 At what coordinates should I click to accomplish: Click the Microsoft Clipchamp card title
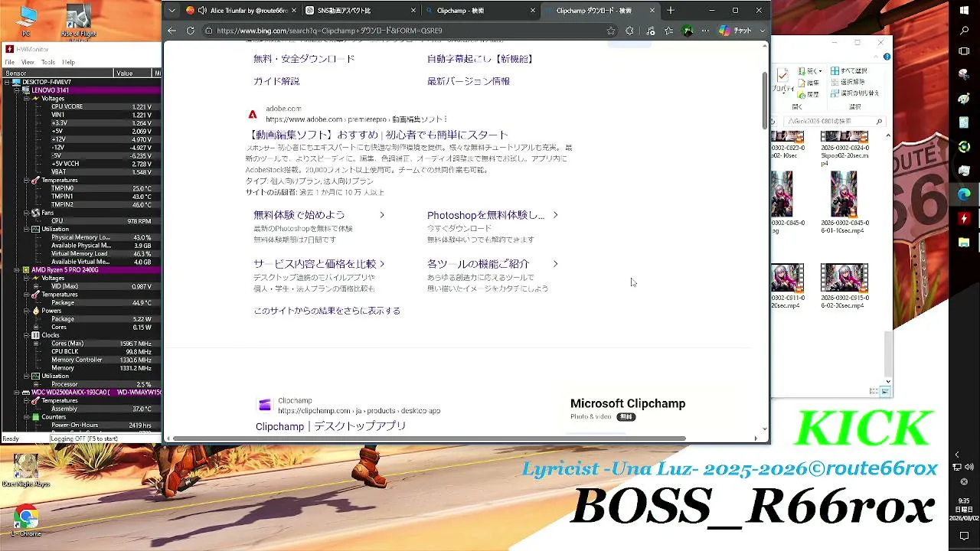tap(628, 403)
